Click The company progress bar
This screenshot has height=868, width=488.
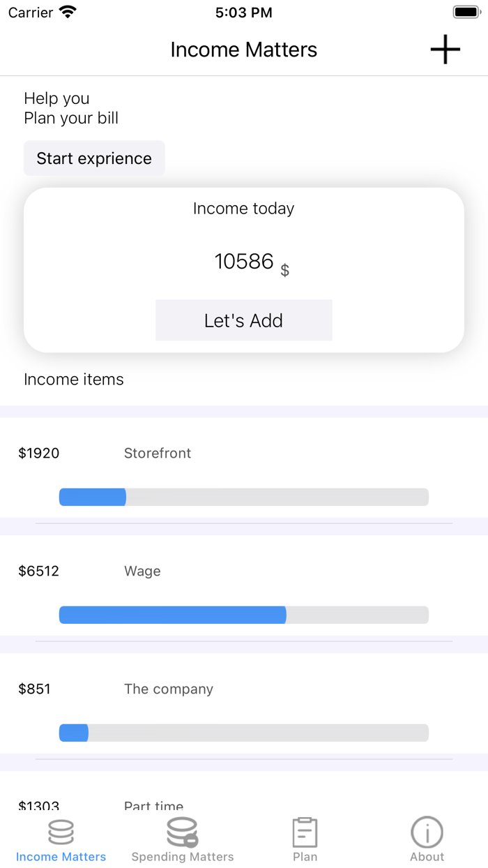click(x=243, y=733)
